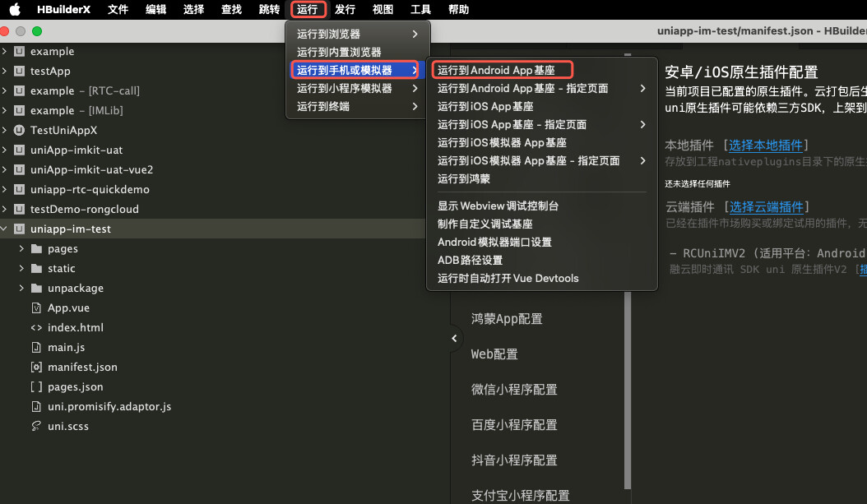Collapse the project sidebar with arrow button
This screenshot has width=867, height=504.
(x=456, y=338)
